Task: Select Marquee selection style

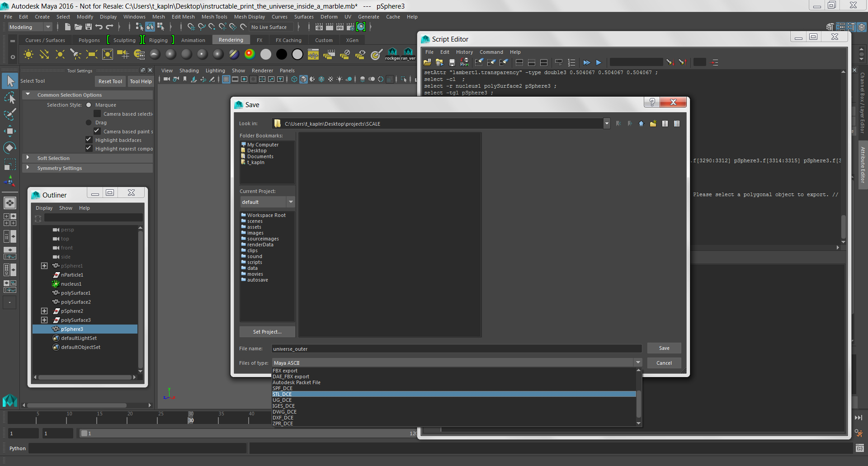Action: pos(89,105)
